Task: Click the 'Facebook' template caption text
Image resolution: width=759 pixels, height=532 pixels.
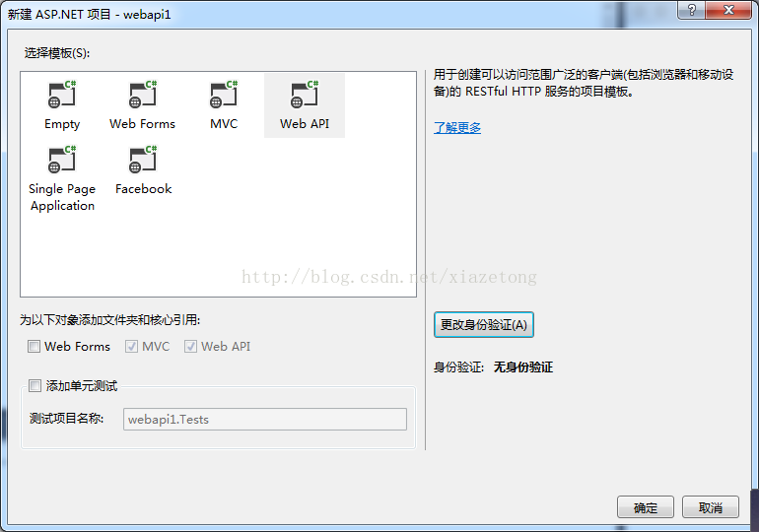Action: (x=143, y=188)
